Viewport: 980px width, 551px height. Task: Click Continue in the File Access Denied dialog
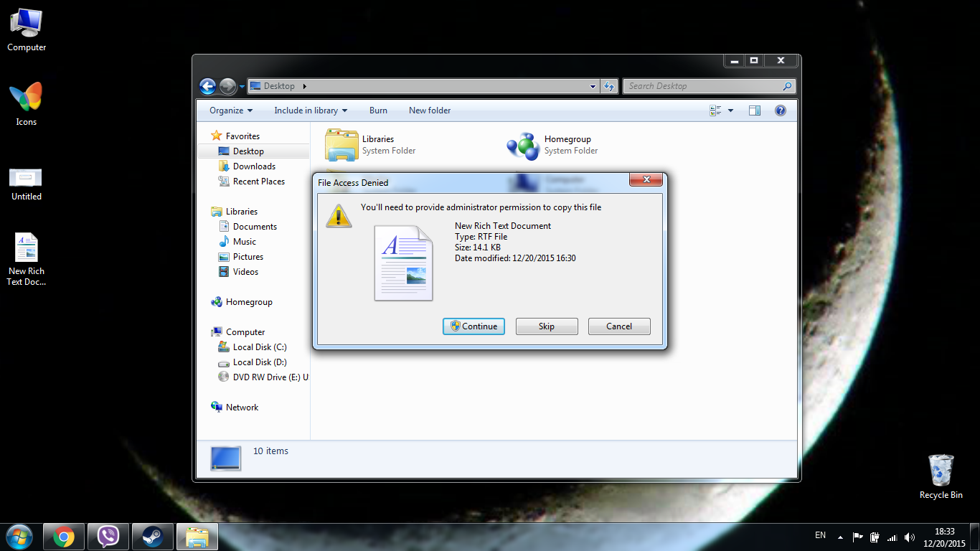coord(473,326)
